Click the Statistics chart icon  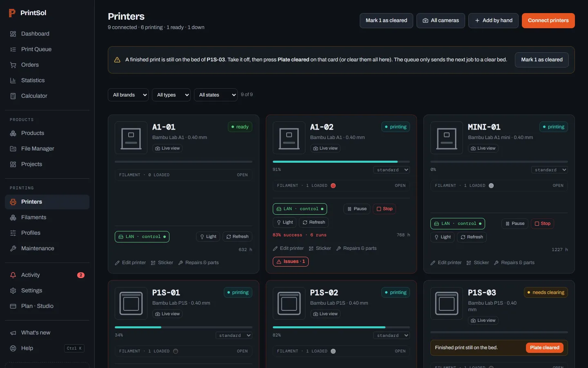(x=13, y=81)
